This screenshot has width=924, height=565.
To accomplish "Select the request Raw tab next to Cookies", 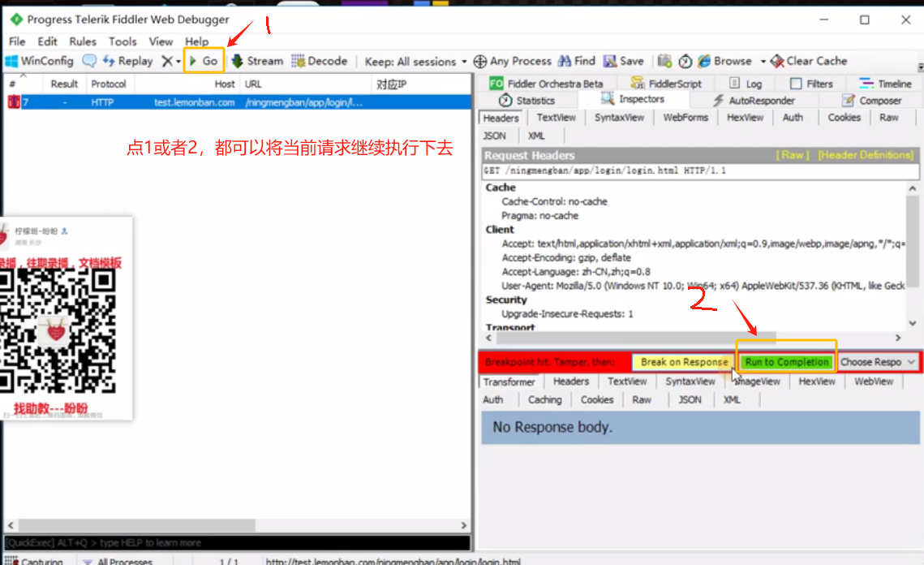I will pos(888,118).
